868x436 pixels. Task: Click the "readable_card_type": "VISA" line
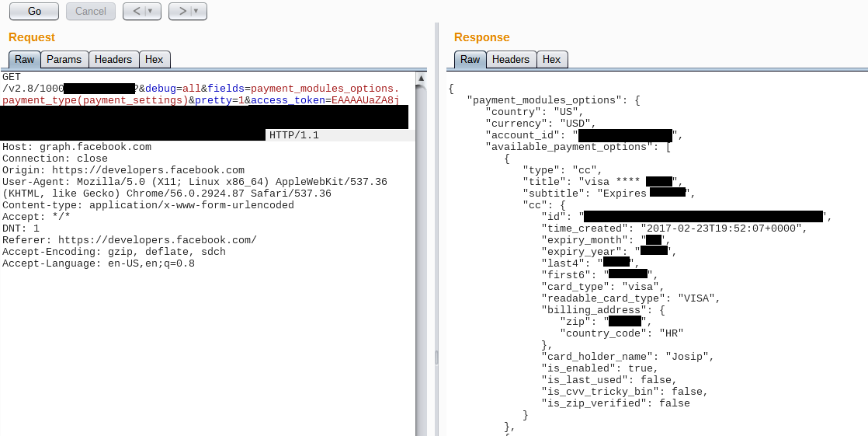pos(630,298)
